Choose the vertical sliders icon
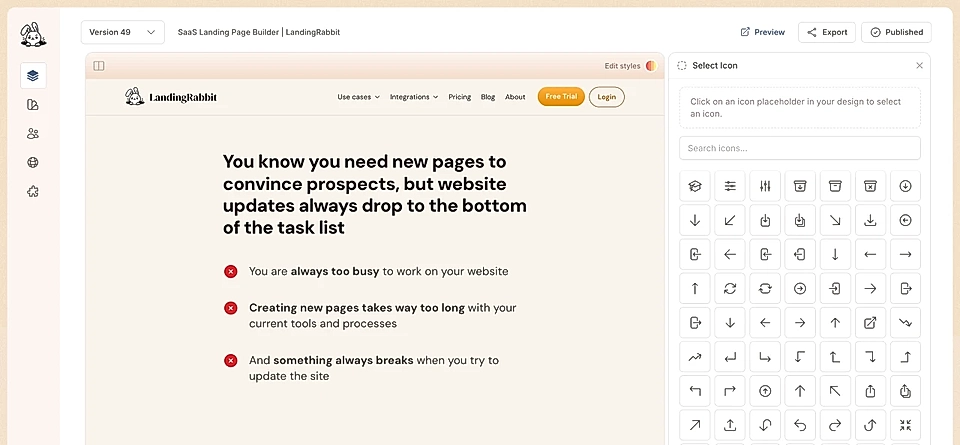Image resolution: width=960 pixels, height=445 pixels. pyautogui.click(x=765, y=186)
